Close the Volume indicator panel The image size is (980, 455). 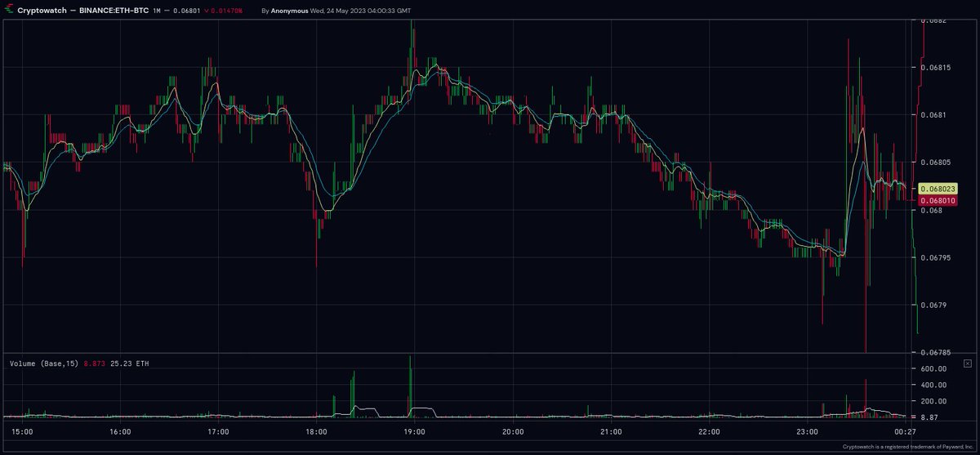click(968, 363)
